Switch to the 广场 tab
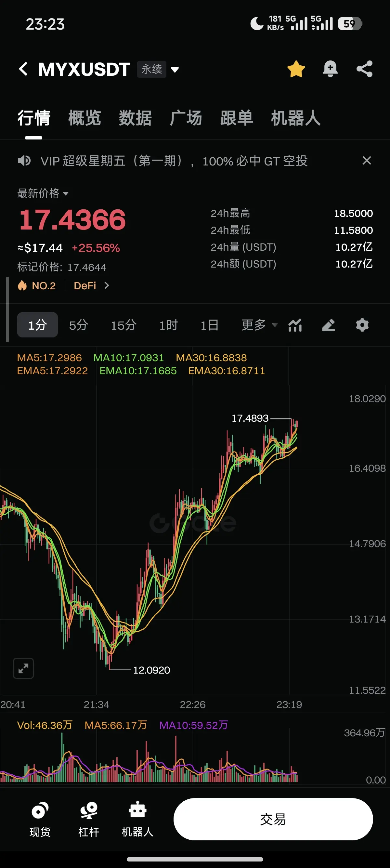 tap(186, 118)
